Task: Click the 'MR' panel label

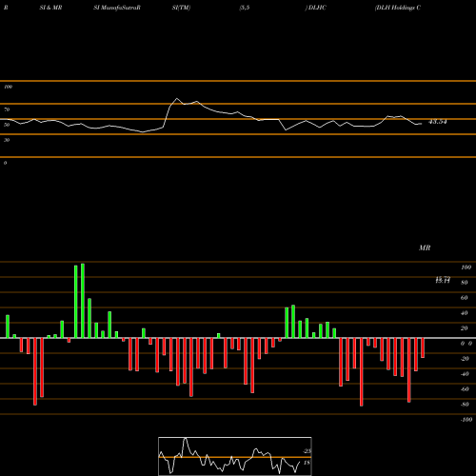Action: pyautogui.click(x=425, y=248)
